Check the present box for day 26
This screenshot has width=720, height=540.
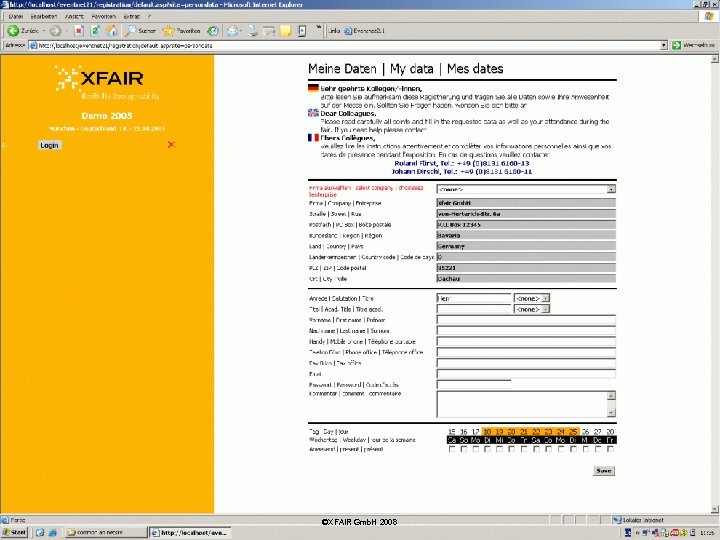pos(585,450)
